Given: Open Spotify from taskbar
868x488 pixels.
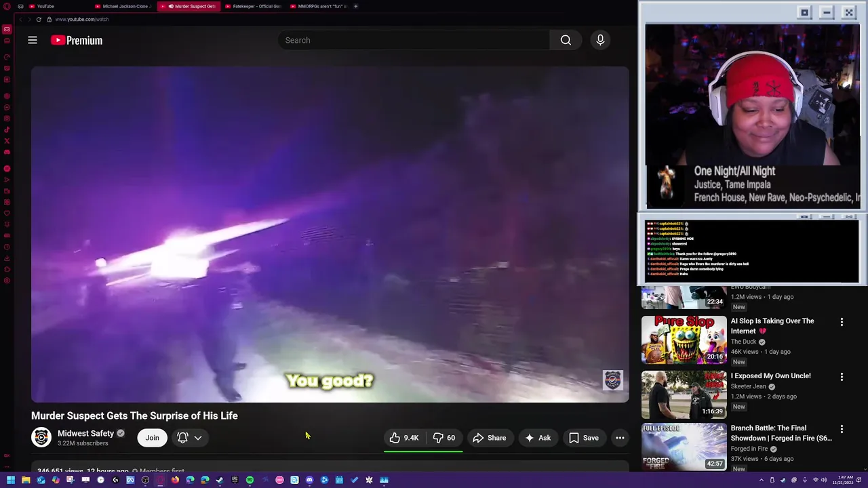Looking at the screenshot, I should (x=250, y=480).
